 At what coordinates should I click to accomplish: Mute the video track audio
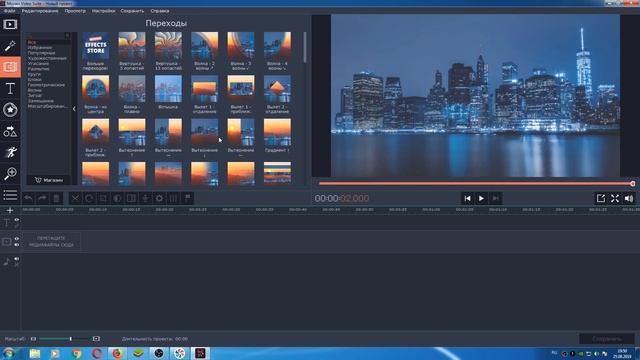point(17,245)
